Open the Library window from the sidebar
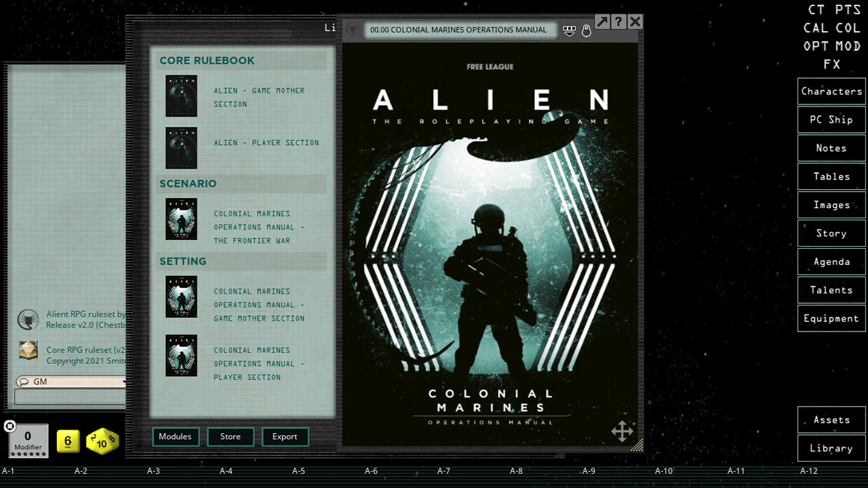The image size is (868, 488). (x=831, y=448)
